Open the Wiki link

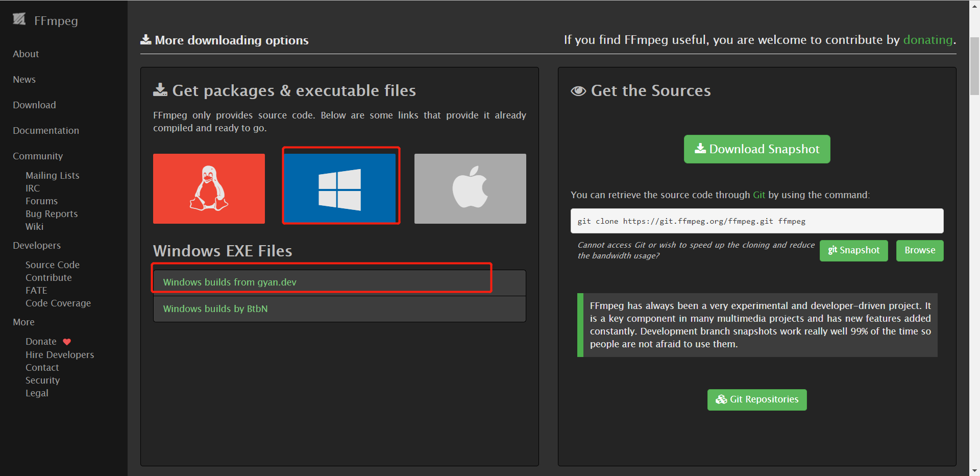click(34, 227)
